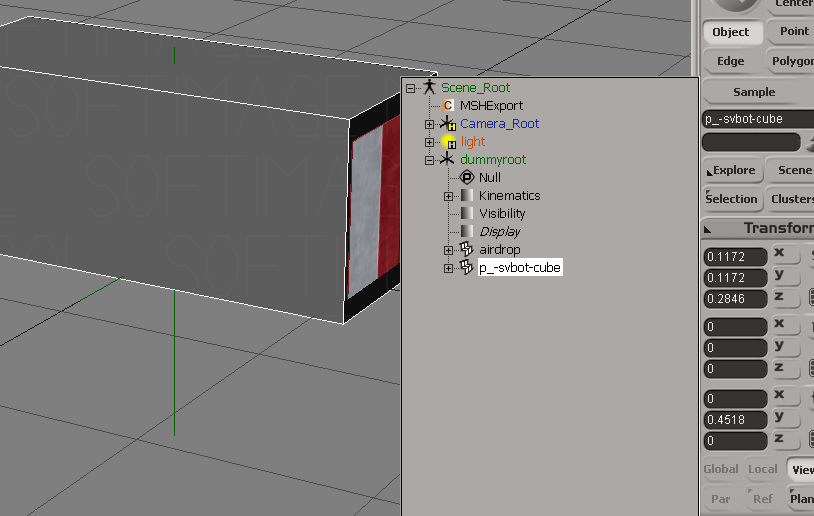Screen dimensions: 814x516
Task: Click the selection name field p_-svbot-cube
Action: click(x=758, y=119)
